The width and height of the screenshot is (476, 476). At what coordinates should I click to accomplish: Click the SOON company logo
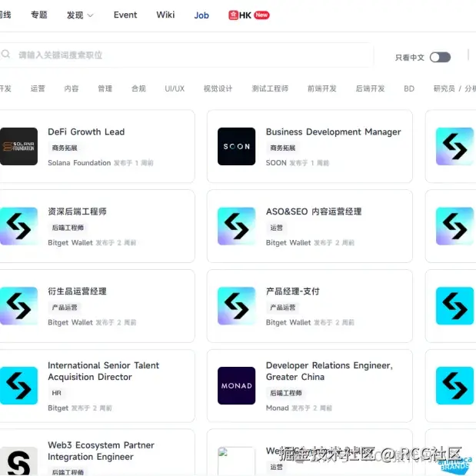pos(237,146)
